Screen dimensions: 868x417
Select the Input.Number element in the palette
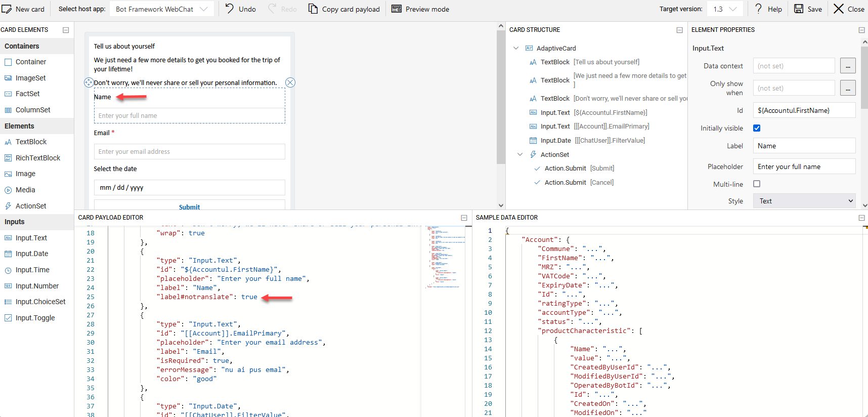click(37, 286)
